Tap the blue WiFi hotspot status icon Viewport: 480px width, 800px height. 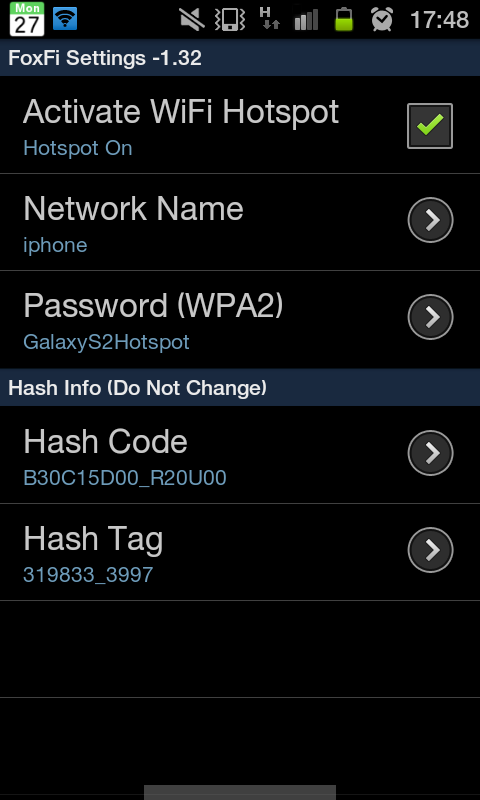click(65, 19)
